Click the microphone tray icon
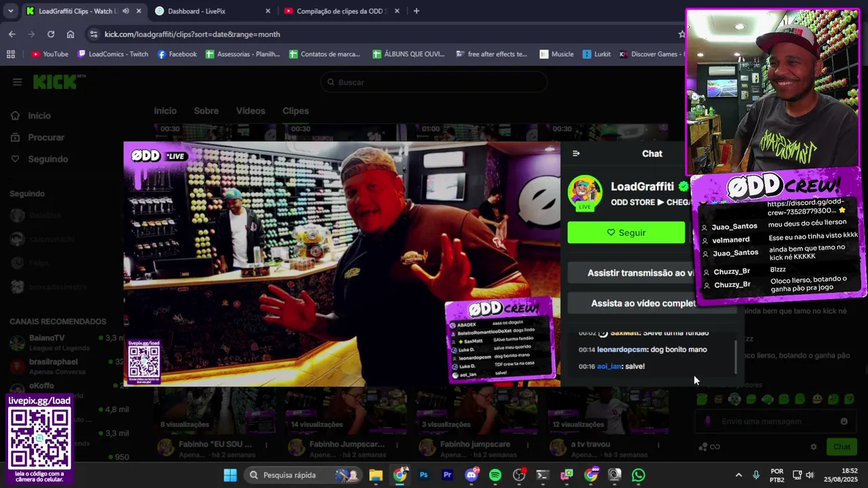 click(x=756, y=475)
